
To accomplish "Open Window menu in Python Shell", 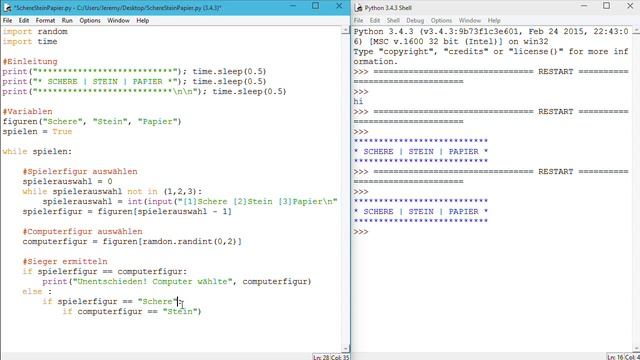I will click(470, 20).
